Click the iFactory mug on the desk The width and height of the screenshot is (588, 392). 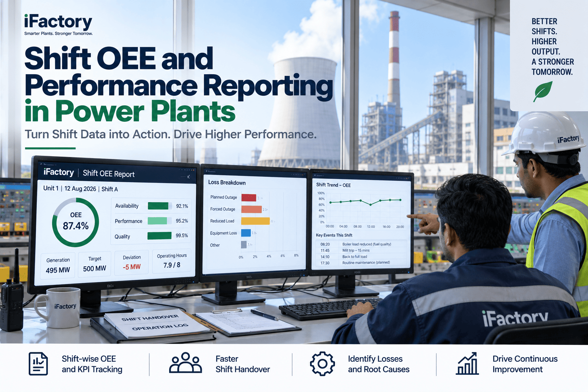pos(57,308)
